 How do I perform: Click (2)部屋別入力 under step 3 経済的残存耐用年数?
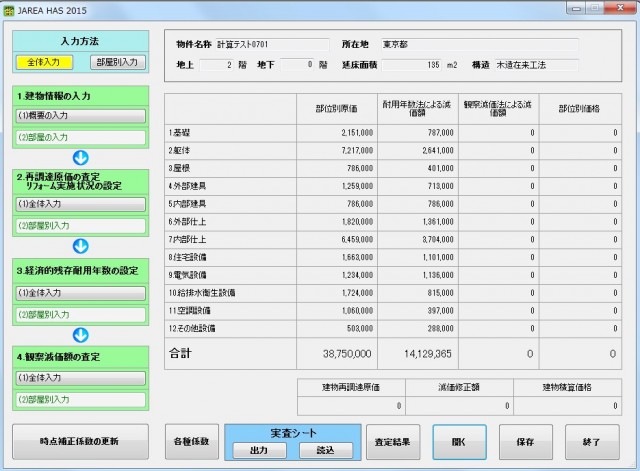pos(80,315)
